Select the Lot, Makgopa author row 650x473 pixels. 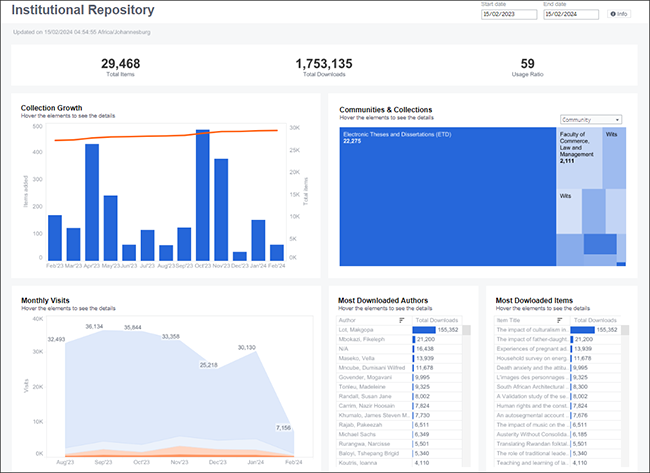399,330
